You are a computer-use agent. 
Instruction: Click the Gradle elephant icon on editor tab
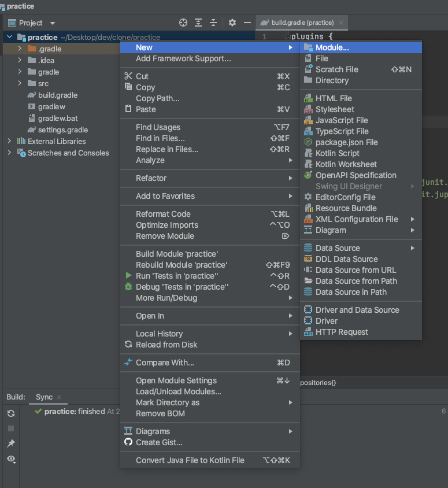(x=264, y=24)
